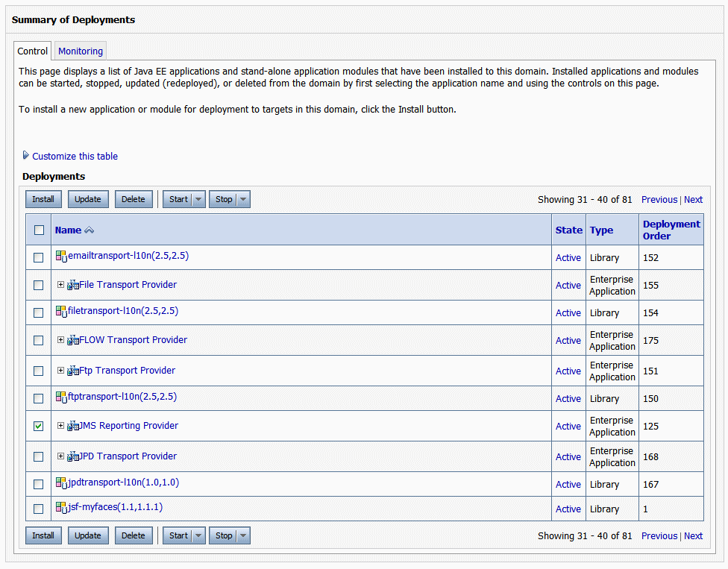Toggle the select-all checkbox in table header
728x569 pixels.
(39, 230)
